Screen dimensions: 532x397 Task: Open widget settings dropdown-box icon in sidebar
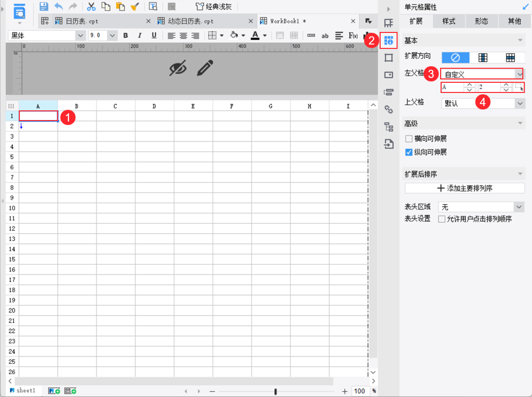tap(388, 75)
